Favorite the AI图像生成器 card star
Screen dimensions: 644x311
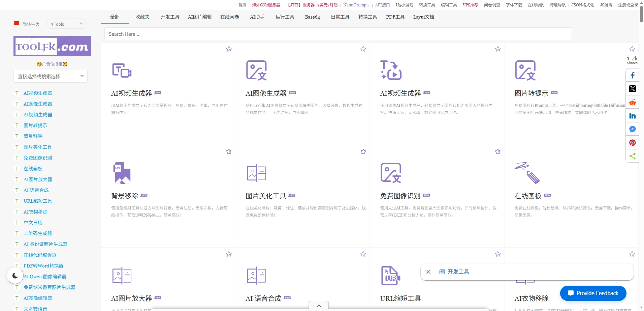click(363, 49)
